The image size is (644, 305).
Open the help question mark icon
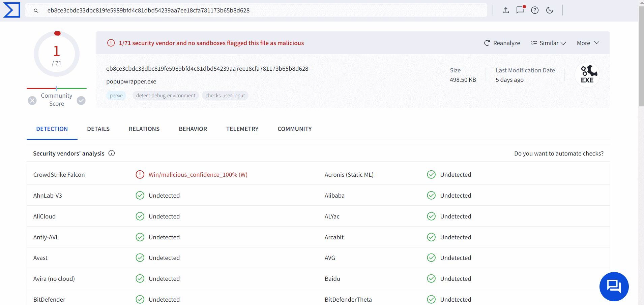tap(535, 10)
